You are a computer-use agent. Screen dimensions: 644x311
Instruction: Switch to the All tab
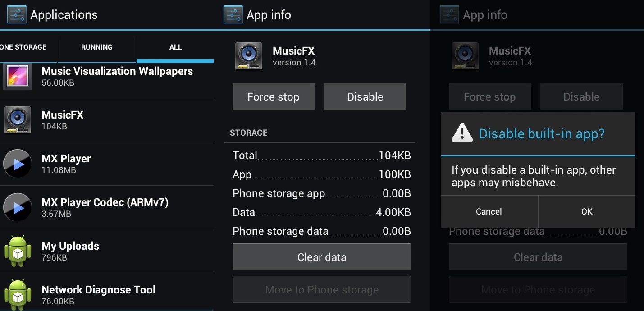(x=175, y=47)
